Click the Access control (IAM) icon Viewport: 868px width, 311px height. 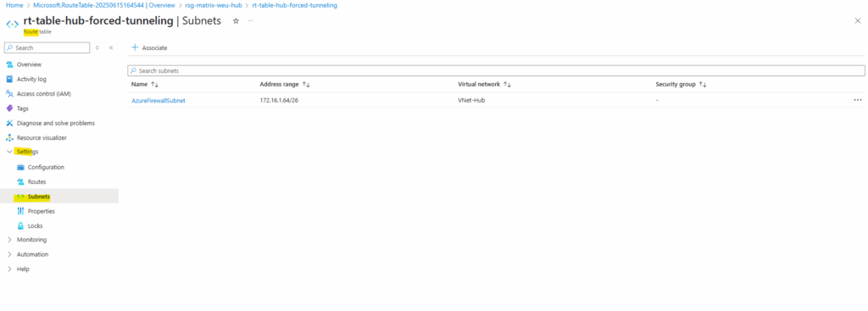[x=9, y=93]
